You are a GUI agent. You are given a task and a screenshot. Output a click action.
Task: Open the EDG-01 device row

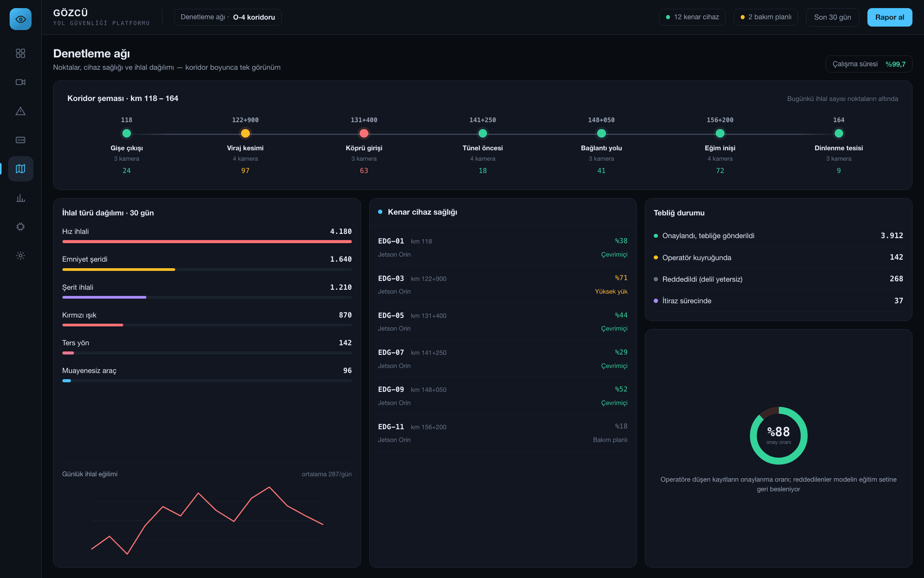click(x=502, y=247)
